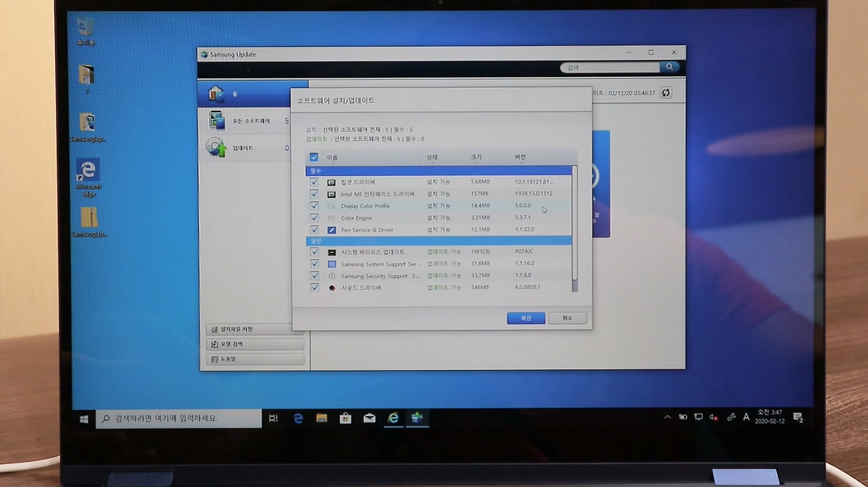Click the refresh icon next to the update date
Screen dimensions: 868x487
[x=666, y=93]
